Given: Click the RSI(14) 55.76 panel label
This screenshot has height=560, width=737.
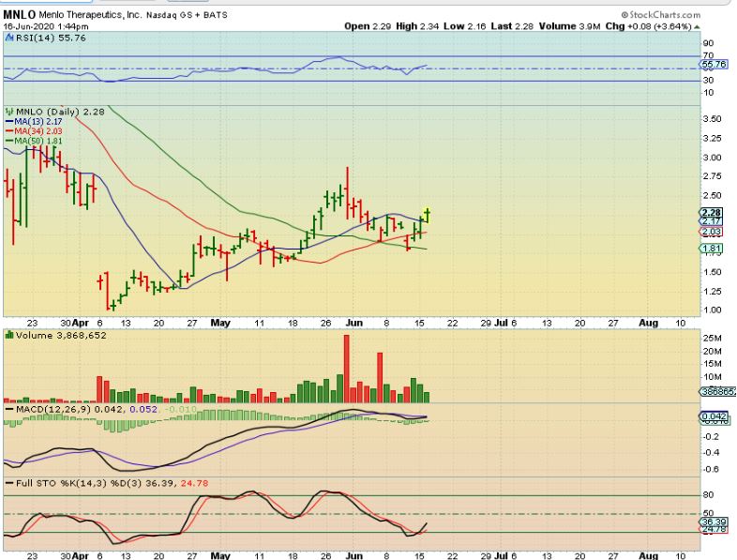Looking at the screenshot, I should click(x=51, y=38).
